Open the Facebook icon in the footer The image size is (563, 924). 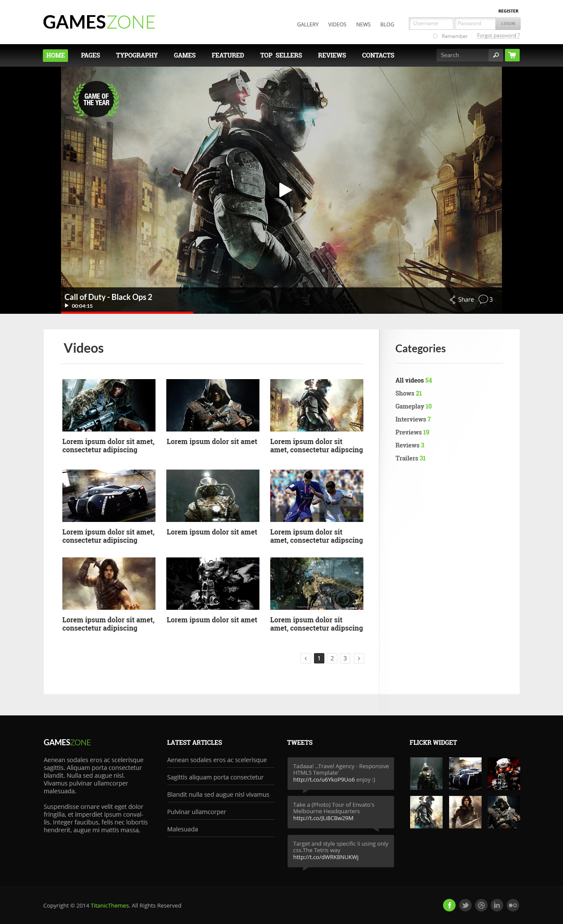point(449,905)
